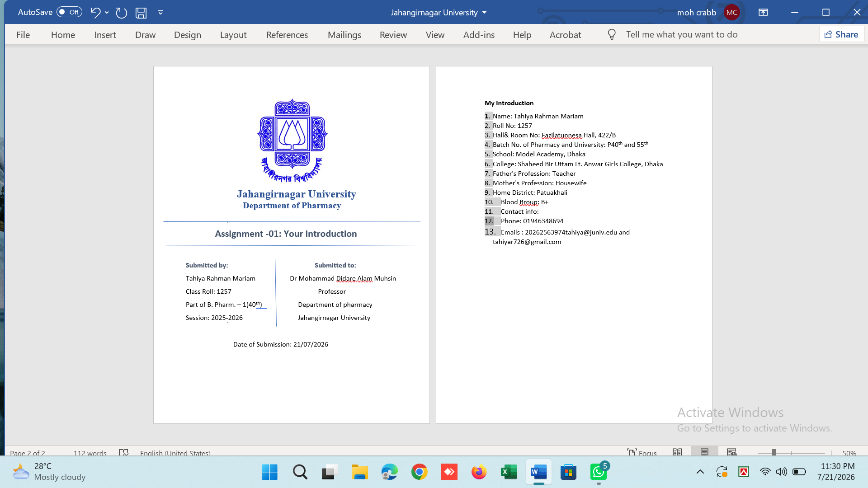Click the proofing check icon in status bar

[x=123, y=452]
